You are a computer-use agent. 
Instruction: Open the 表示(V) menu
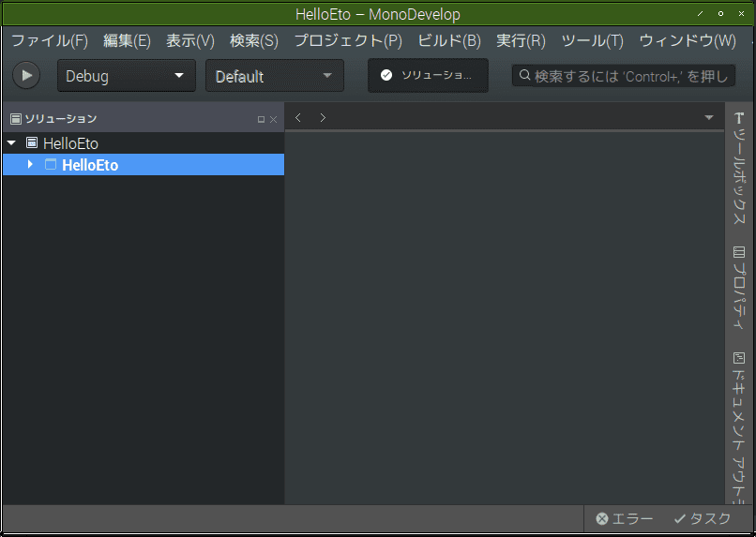coord(190,40)
